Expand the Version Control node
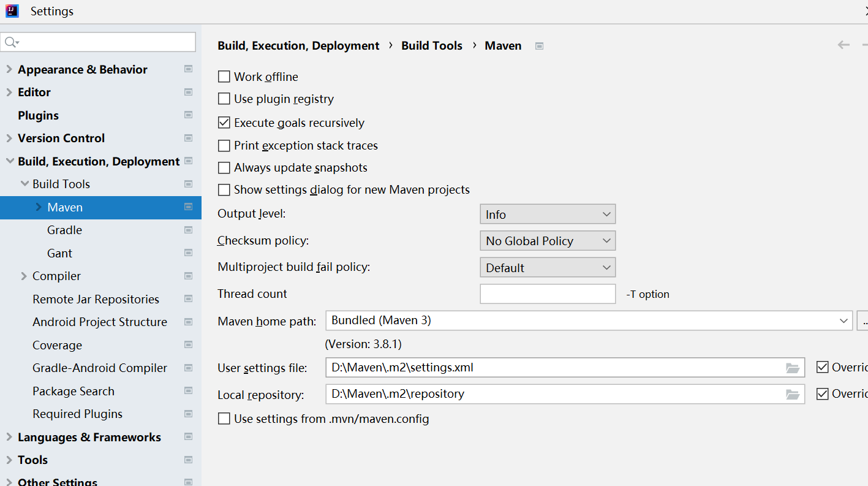Image resolution: width=868 pixels, height=486 pixels. point(9,138)
